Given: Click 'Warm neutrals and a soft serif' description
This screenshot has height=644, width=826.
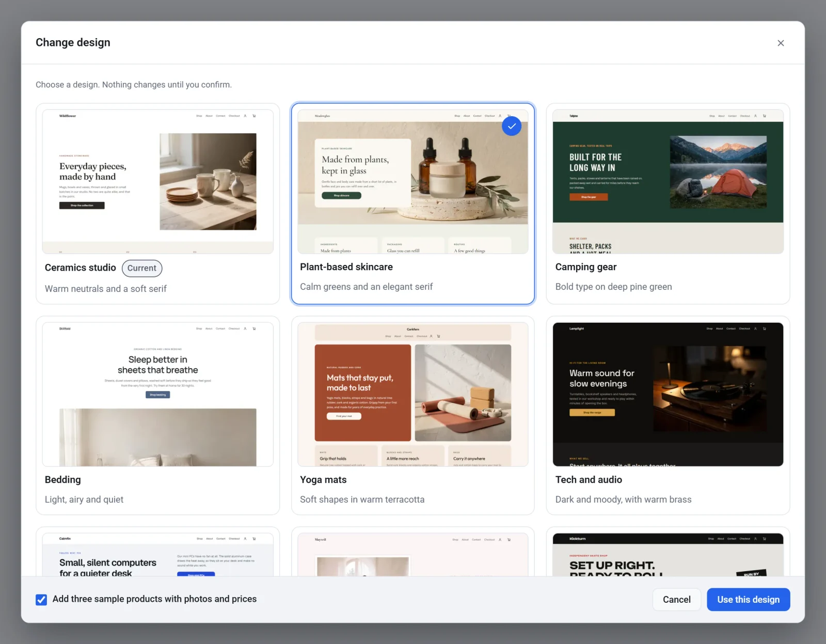Looking at the screenshot, I should pyautogui.click(x=106, y=289).
